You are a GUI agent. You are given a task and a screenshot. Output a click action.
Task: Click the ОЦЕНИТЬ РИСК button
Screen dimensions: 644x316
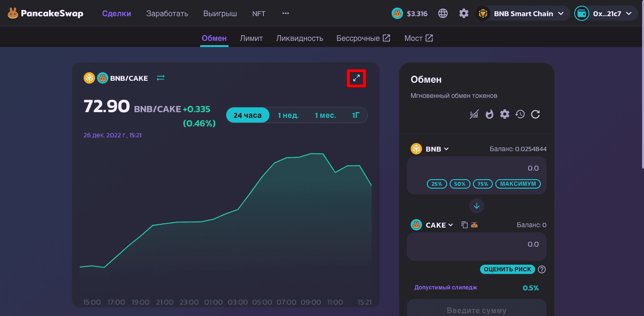508,269
